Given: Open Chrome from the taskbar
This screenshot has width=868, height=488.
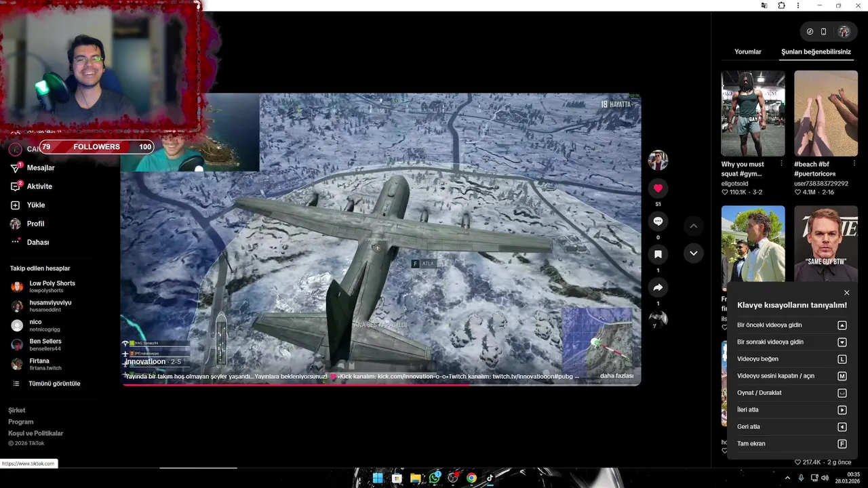Looking at the screenshot, I should [471, 478].
